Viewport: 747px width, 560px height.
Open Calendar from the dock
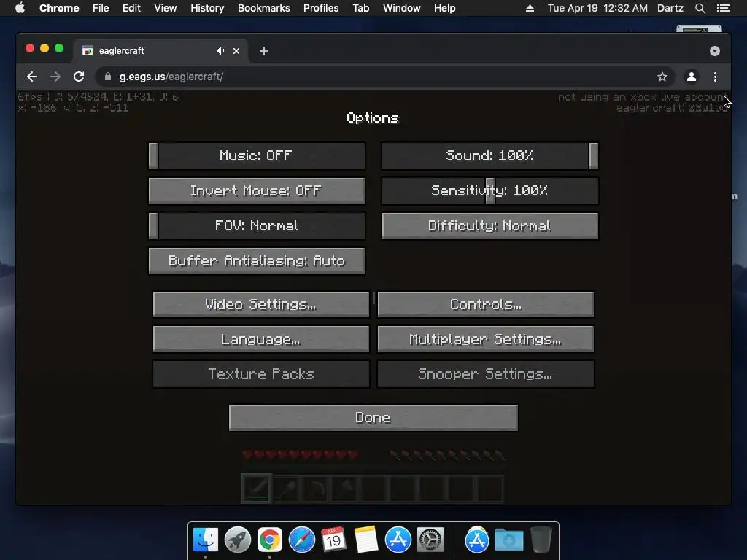click(333, 540)
